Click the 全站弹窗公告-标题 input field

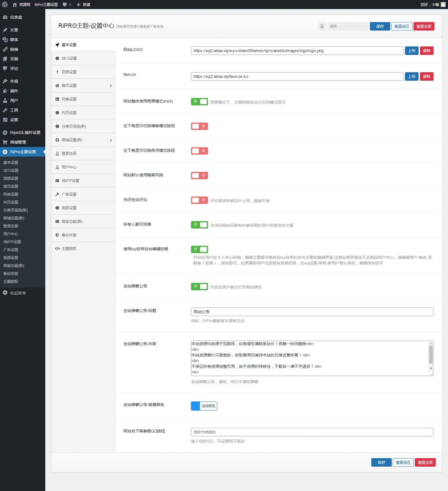[x=312, y=312]
